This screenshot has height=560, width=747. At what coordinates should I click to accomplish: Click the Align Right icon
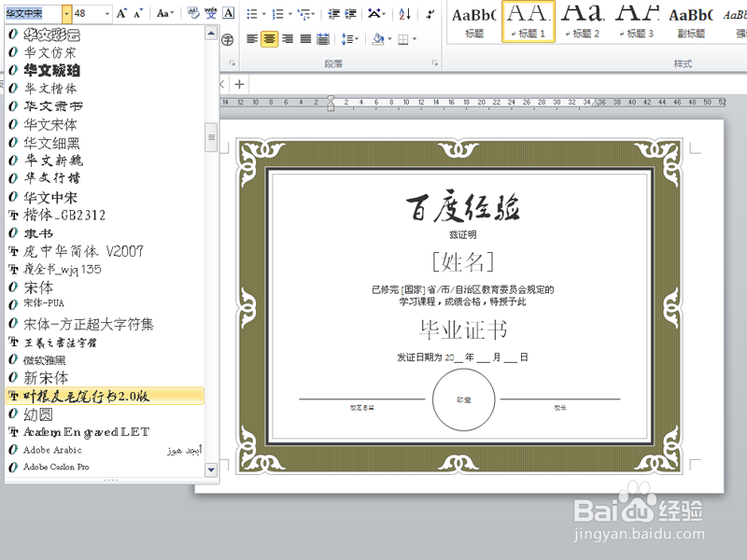(288, 39)
